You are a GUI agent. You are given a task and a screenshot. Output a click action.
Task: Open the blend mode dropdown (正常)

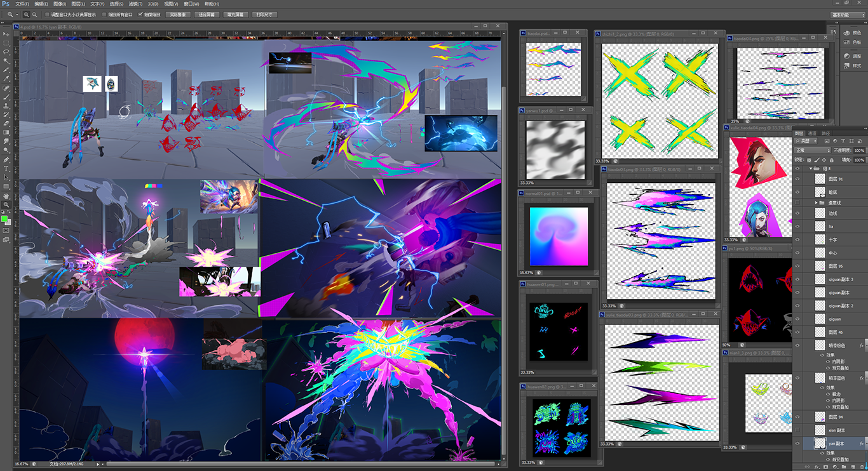813,150
